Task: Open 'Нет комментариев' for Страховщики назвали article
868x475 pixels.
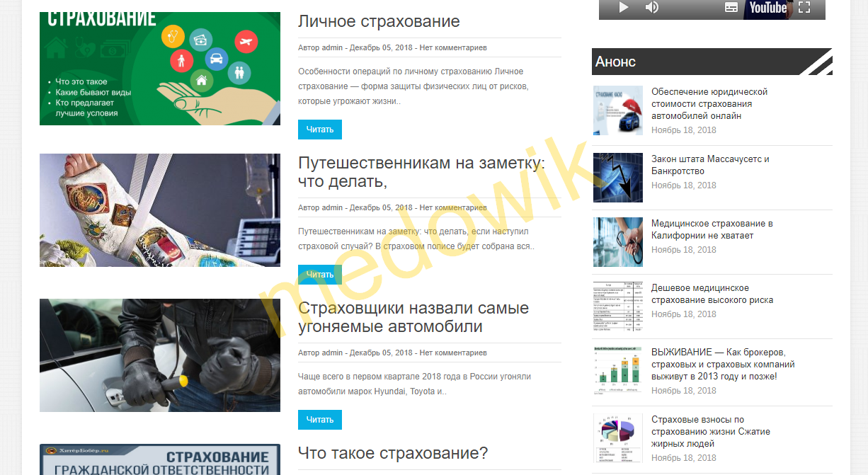Action: 453,353
